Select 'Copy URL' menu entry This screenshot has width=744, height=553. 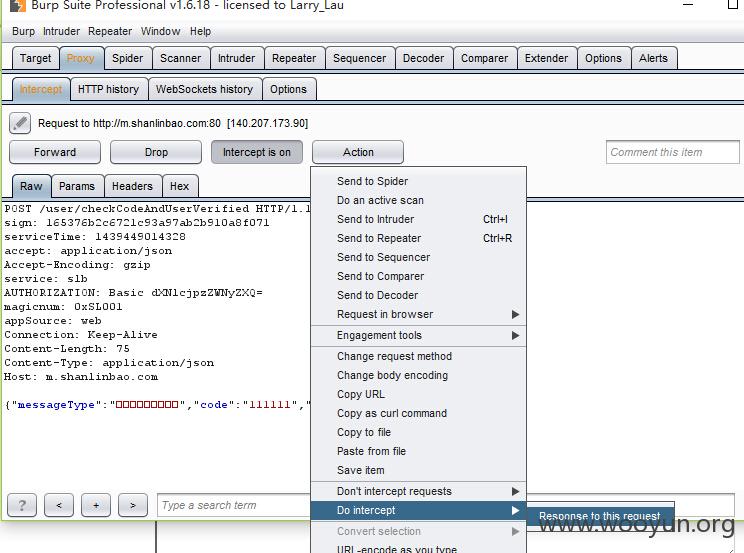point(418,394)
